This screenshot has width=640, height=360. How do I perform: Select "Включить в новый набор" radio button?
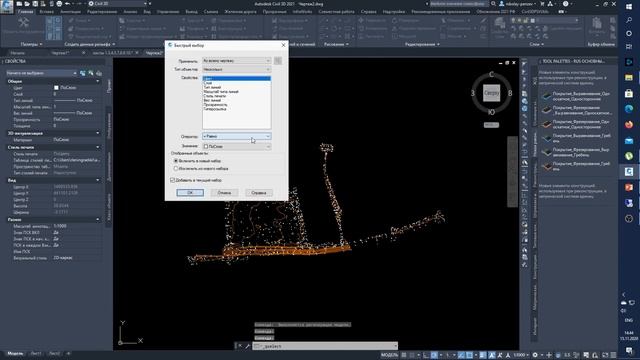coord(176,161)
